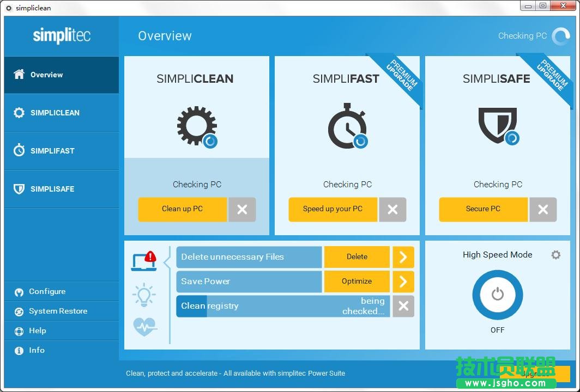The image size is (580, 392).
Task: Open System Restore in sidebar
Action: 58,311
